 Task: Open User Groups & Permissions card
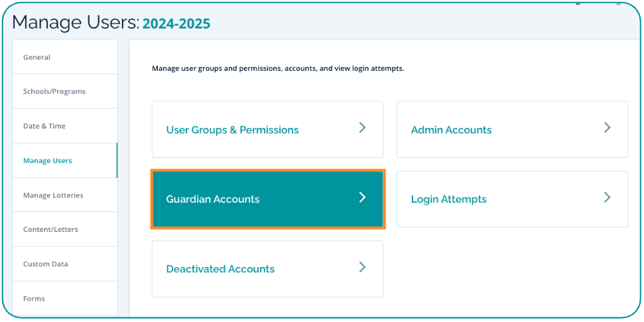pos(233,130)
